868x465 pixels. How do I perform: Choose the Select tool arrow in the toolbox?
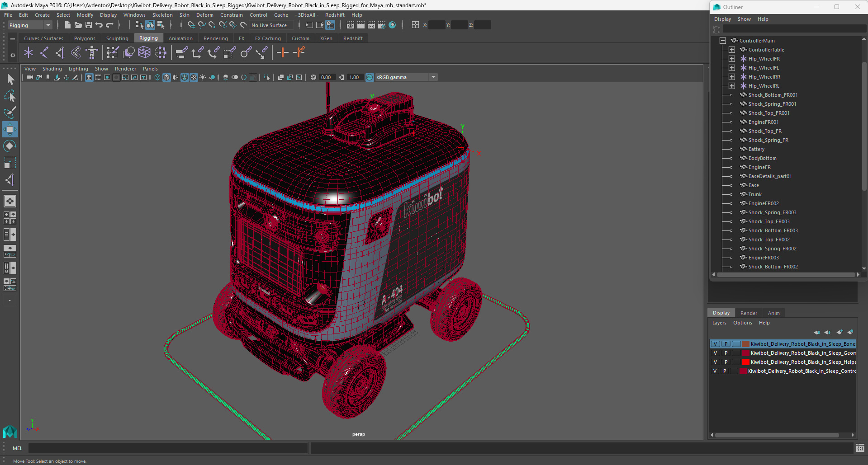[x=10, y=80]
